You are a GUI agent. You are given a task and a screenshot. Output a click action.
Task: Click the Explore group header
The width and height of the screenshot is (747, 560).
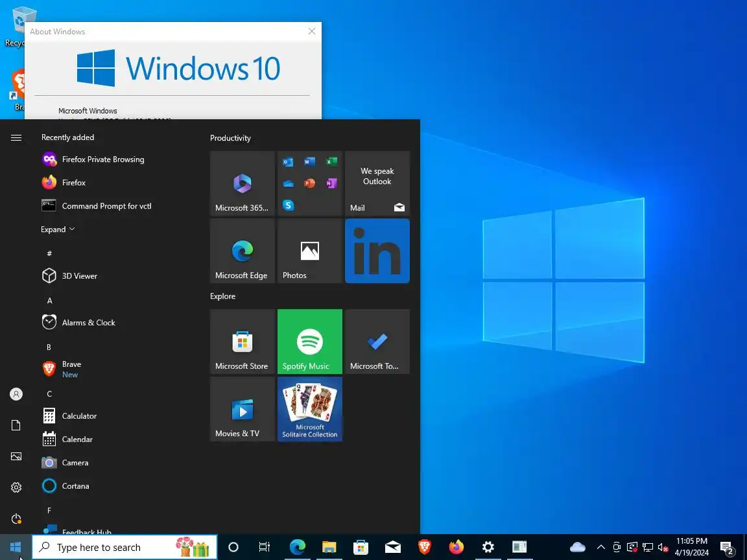coord(223,296)
